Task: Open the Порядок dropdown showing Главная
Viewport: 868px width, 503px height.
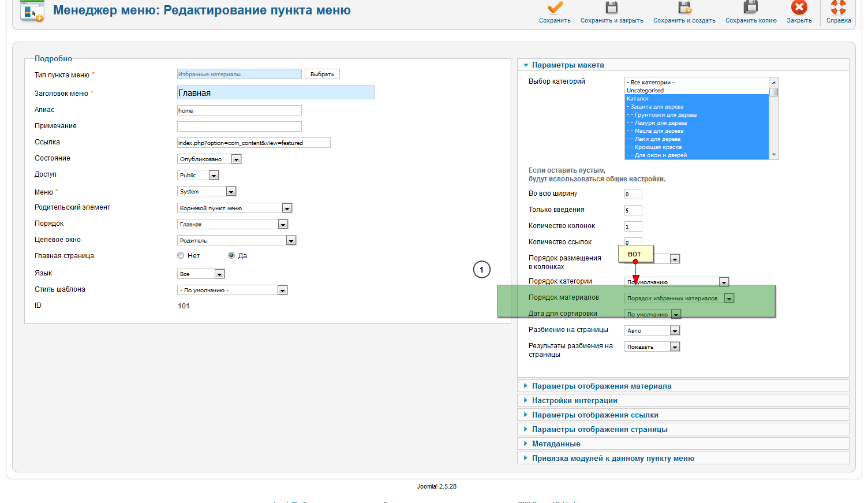Action: click(232, 224)
